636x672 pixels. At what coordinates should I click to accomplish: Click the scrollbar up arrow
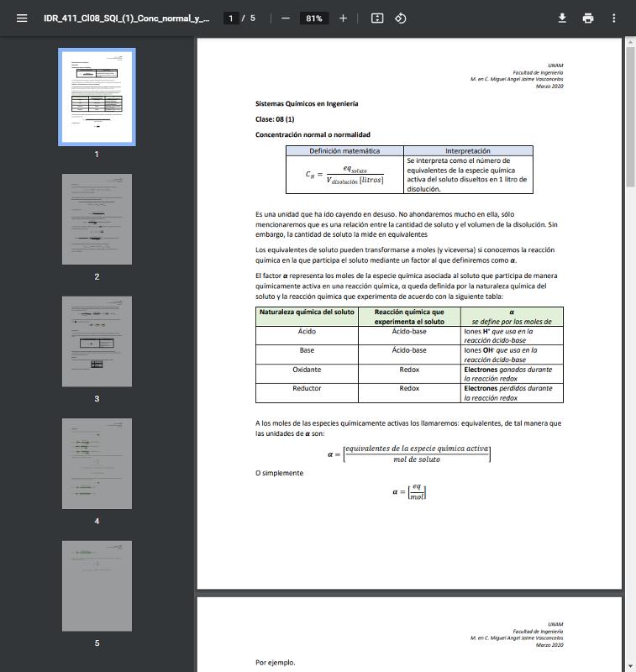click(x=630, y=42)
